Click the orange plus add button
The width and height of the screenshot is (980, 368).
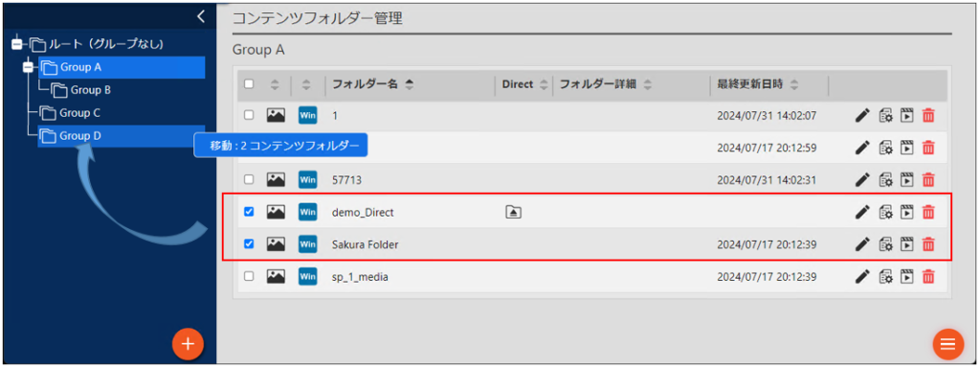(189, 344)
